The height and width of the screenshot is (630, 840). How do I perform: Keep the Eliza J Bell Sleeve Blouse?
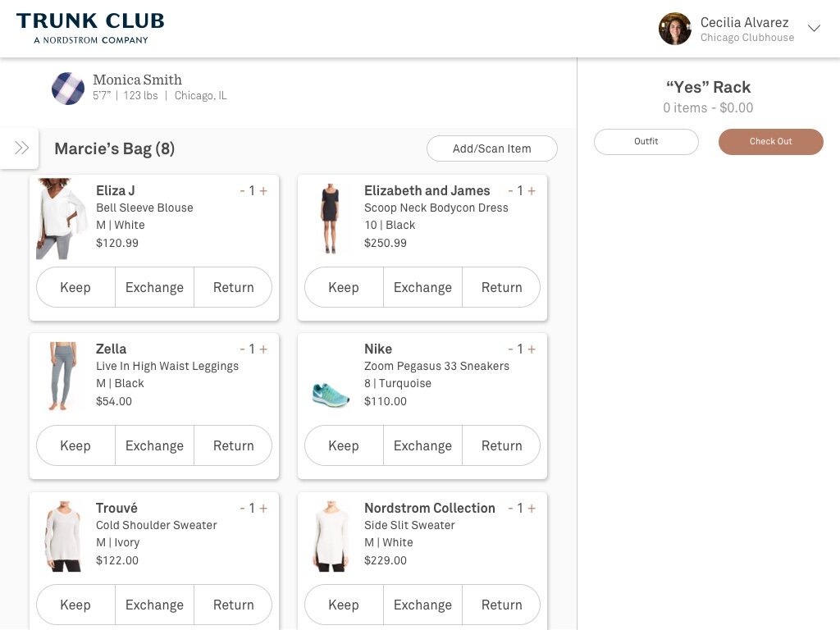pyautogui.click(x=75, y=287)
